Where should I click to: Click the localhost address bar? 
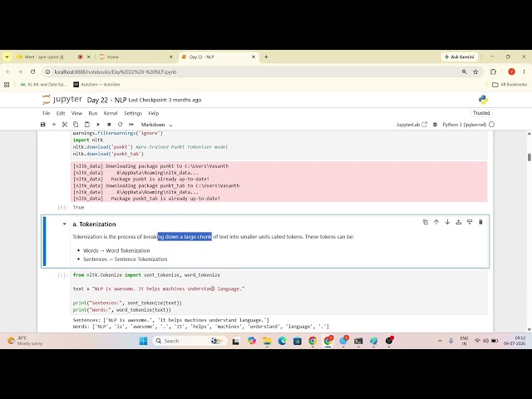(x=251, y=72)
